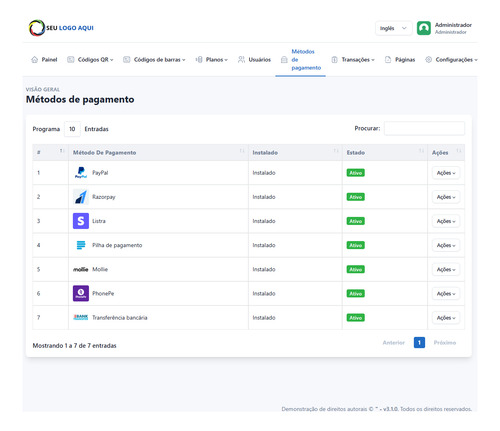Open Ações dropdown for PayPal
Viewport: 500px width, 431px height.
point(446,173)
